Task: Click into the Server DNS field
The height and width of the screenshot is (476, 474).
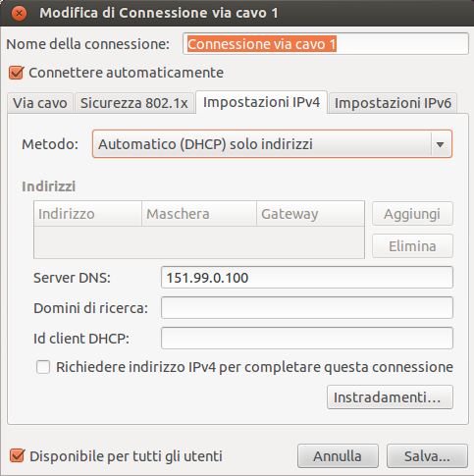Action: click(307, 278)
